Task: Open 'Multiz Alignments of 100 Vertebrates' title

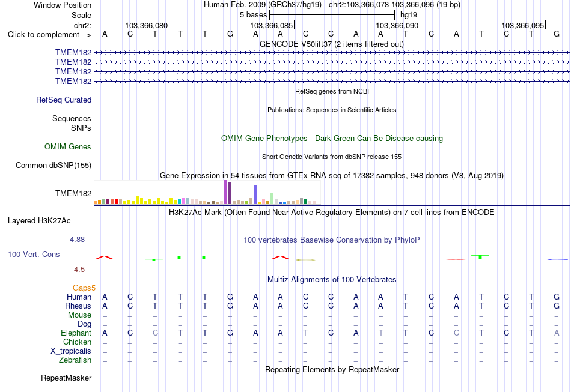Action: tap(332, 280)
